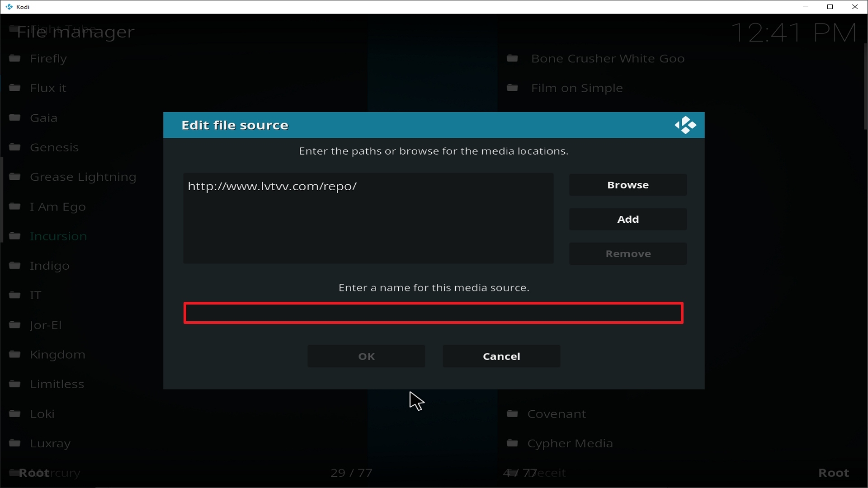Minimize the Kodi window

pos(805,7)
